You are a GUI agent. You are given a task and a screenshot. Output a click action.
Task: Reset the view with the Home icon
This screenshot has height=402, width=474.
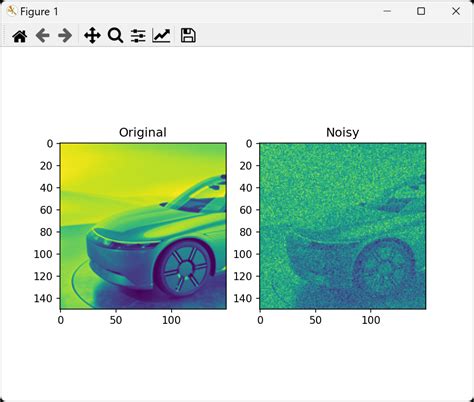coord(20,36)
